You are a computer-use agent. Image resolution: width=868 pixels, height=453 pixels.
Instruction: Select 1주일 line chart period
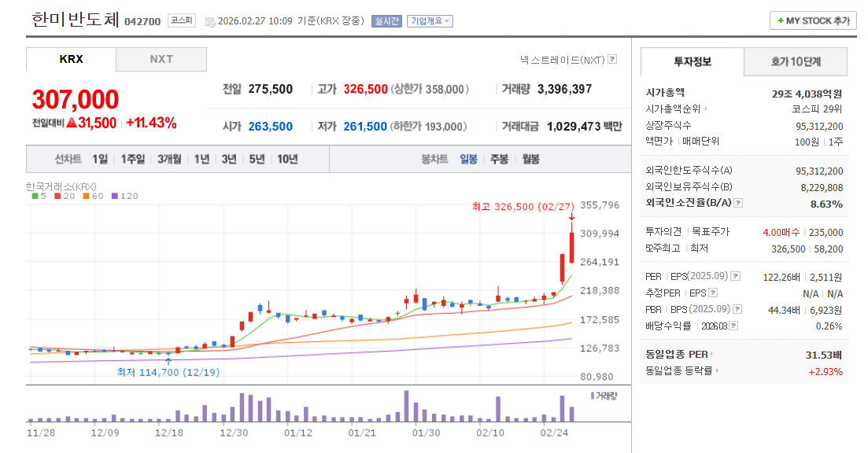pos(133,160)
